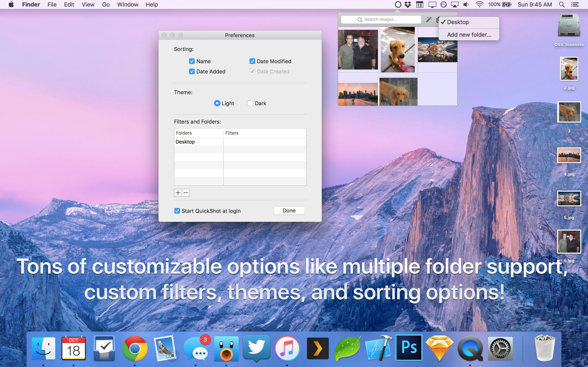The width and height of the screenshot is (588, 367).
Task: Disable Start QuickShot at login
Action: (177, 211)
